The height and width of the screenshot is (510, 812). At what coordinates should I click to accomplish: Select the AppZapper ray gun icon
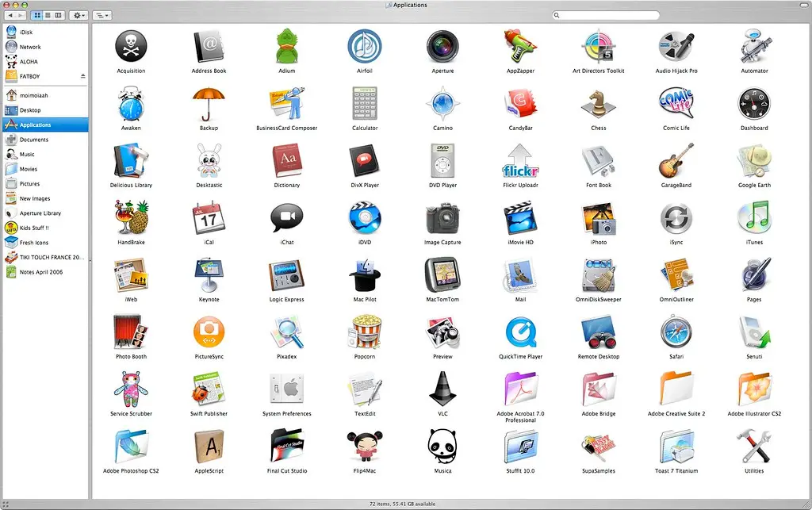pos(520,47)
